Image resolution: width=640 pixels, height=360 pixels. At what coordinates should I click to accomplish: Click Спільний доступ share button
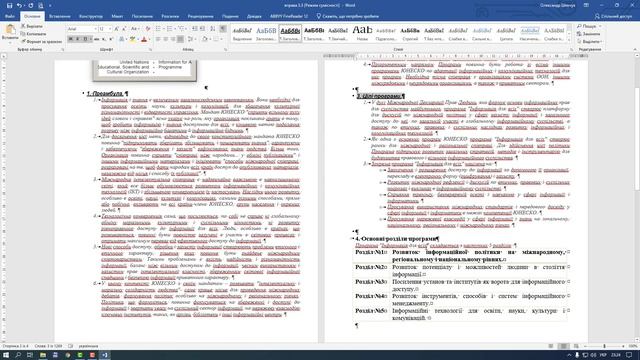[x=613, y=17]
